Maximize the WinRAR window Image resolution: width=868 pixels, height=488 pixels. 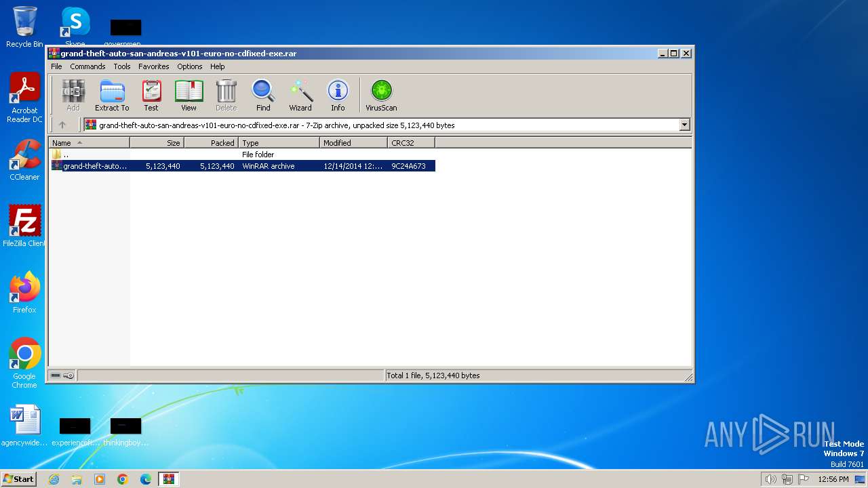(674, 53)
